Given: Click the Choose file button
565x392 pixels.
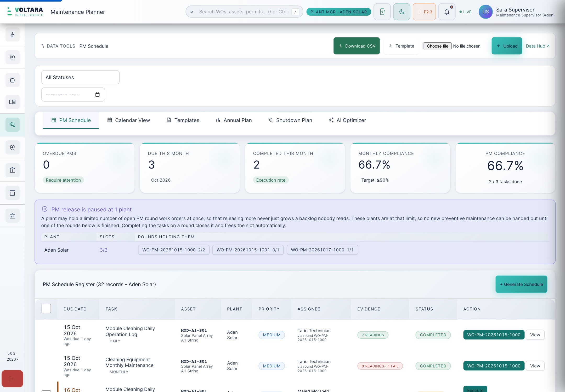Looking at the screenshot, I should pyautogui.click(x=437, y=46).
